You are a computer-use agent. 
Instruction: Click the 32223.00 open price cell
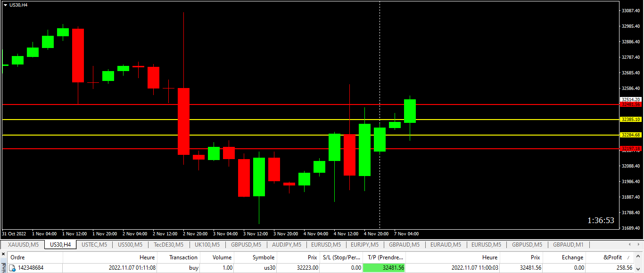pyautogui.click(x=307, y=268)
